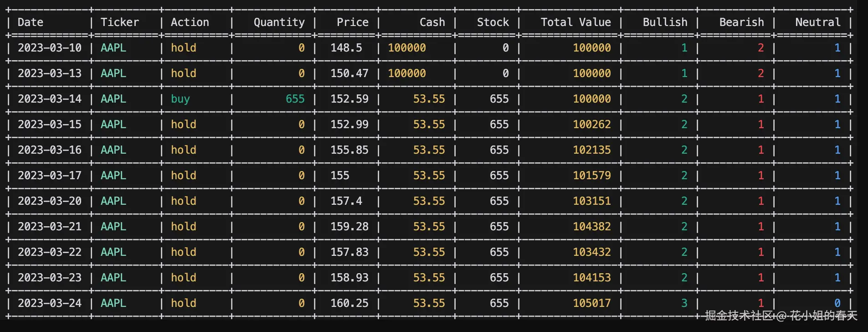Screen dimensions: 868x332
Task: Select the total value 104382
Action: coord(591,227)
